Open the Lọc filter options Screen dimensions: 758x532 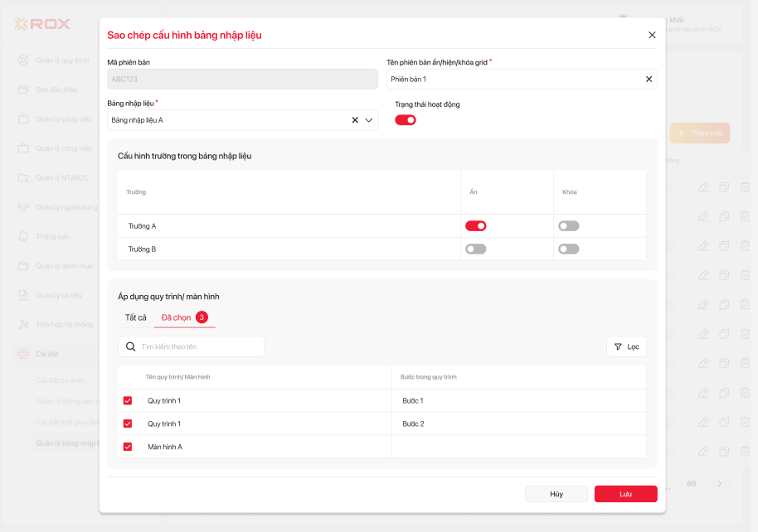(x=626, y=346)
